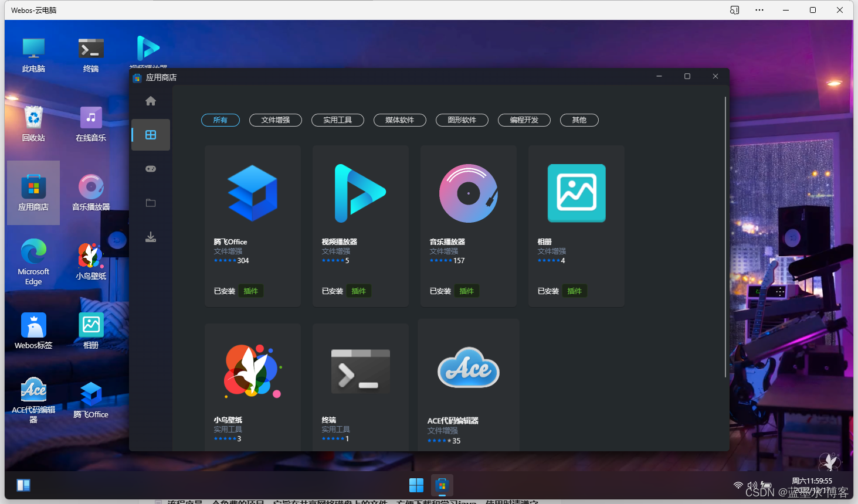Filter by 其他 category
This screenshot has height=504, width=858.
pos(579,120)
